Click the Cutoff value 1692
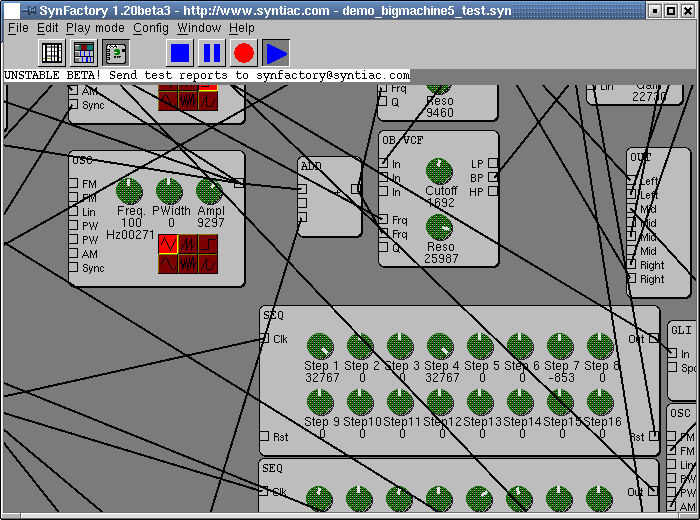 pos(440,203)
